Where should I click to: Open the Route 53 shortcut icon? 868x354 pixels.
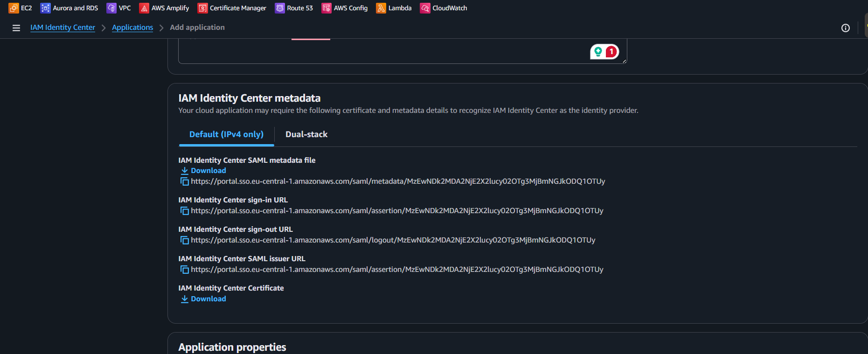click(280, 8)
